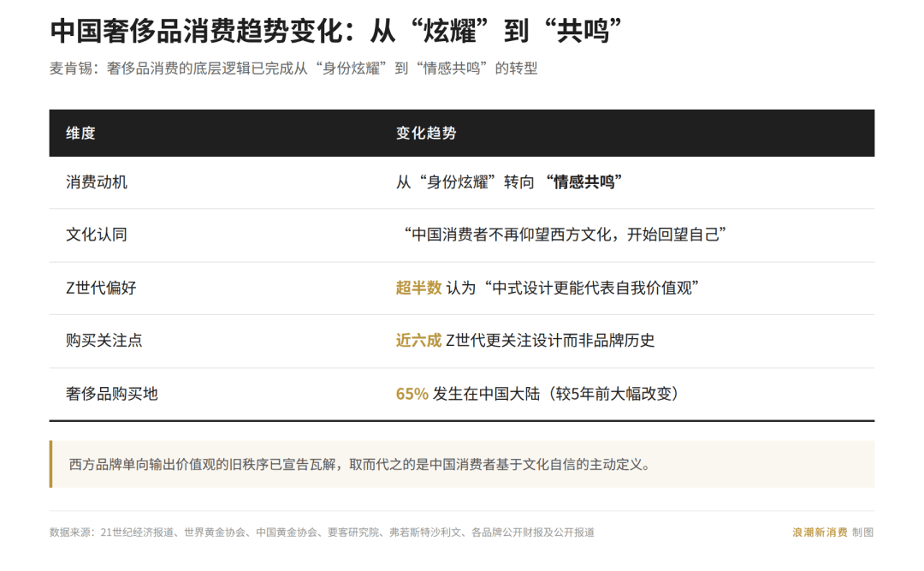The width and height of the screenshot is (924, 571).
Task: Click the 变化趋势 column header
Action: click(x=426, y=134)
